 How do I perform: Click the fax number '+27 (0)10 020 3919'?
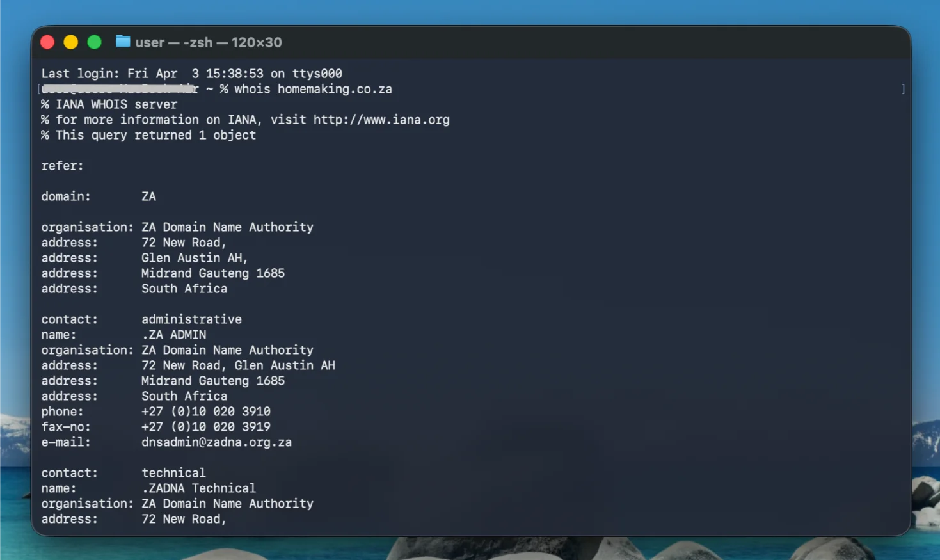[206, 427]
